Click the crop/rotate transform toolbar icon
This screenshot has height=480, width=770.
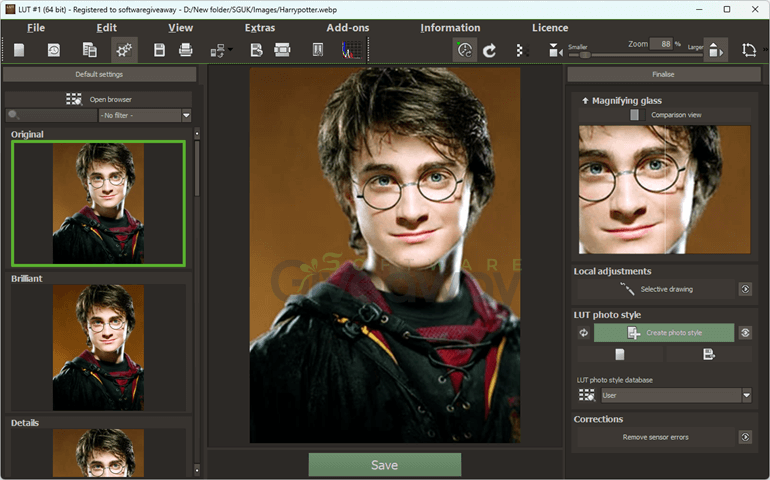point(749,50)
